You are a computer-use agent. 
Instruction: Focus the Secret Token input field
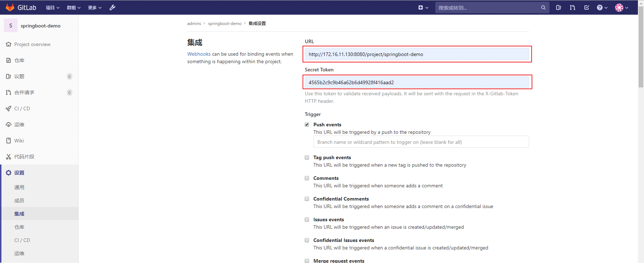click(417, 82)
